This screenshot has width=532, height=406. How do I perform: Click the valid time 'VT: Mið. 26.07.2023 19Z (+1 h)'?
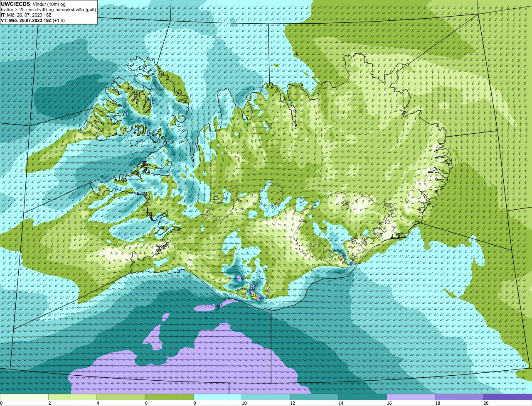click(x=32, y=20)
